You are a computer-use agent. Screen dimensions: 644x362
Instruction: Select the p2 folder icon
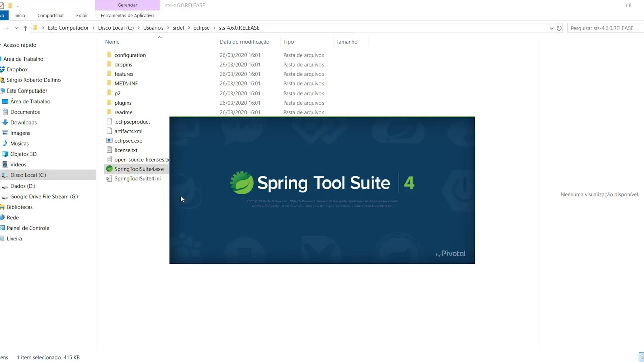[109, 93]
